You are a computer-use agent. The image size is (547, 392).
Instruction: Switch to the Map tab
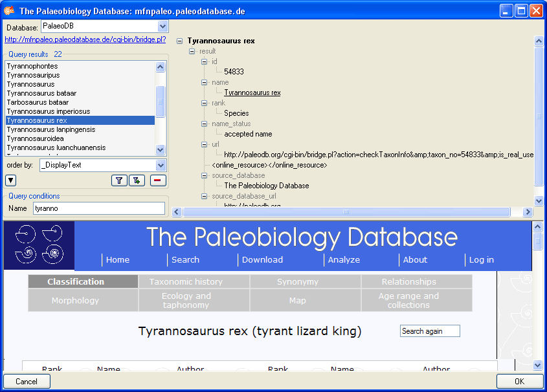click(306, 300)
